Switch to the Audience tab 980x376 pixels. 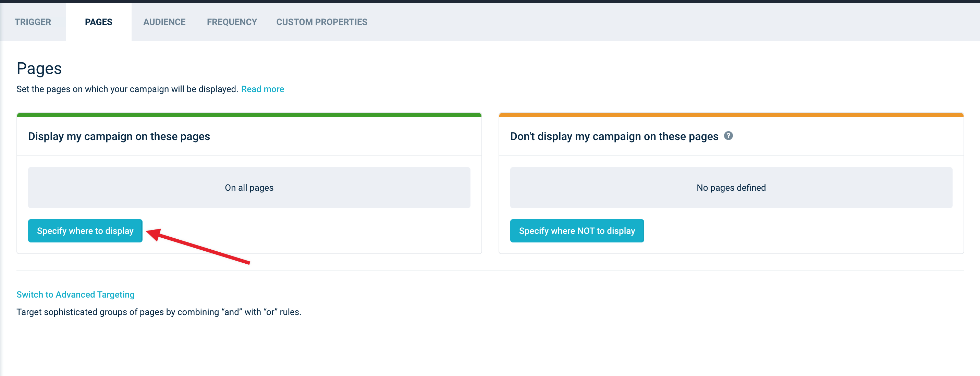[x=164, y=22]
